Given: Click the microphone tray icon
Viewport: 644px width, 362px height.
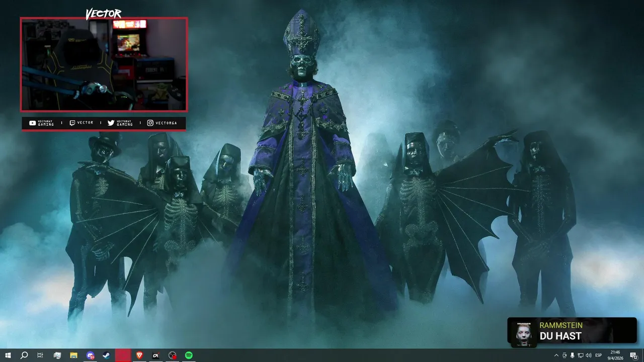Looking at the screenshot, I should [x=572, y=355].
